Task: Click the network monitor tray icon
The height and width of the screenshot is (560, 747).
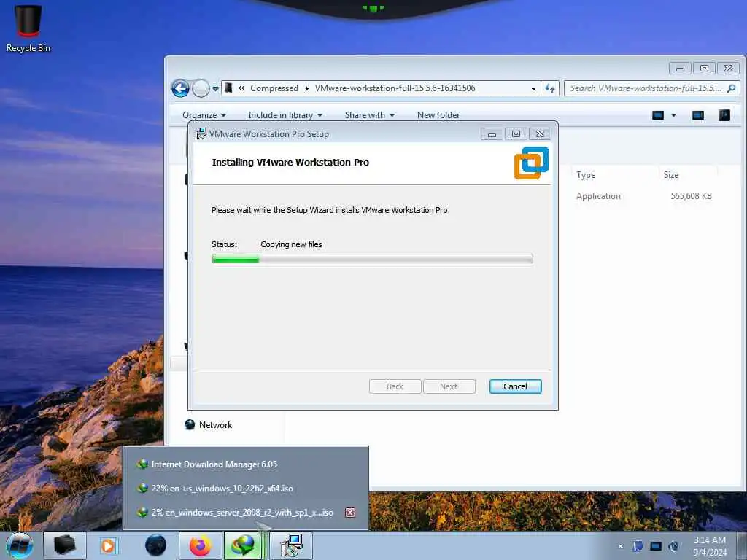Action: click(x=656, y=546)
